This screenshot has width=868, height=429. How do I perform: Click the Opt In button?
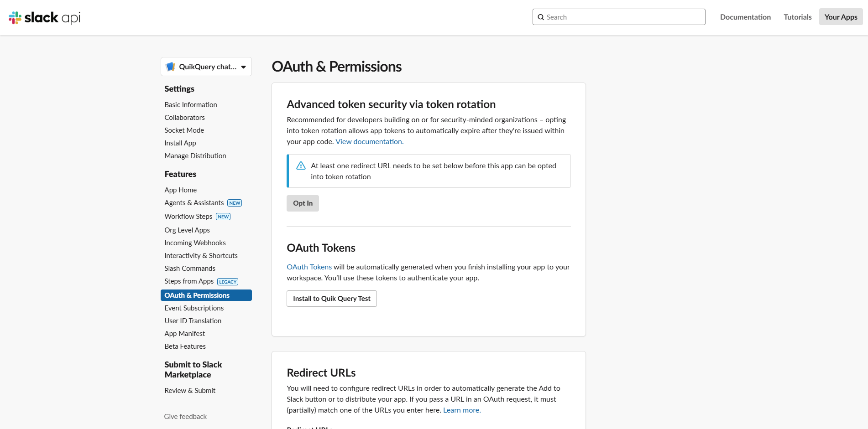[303, 203]
